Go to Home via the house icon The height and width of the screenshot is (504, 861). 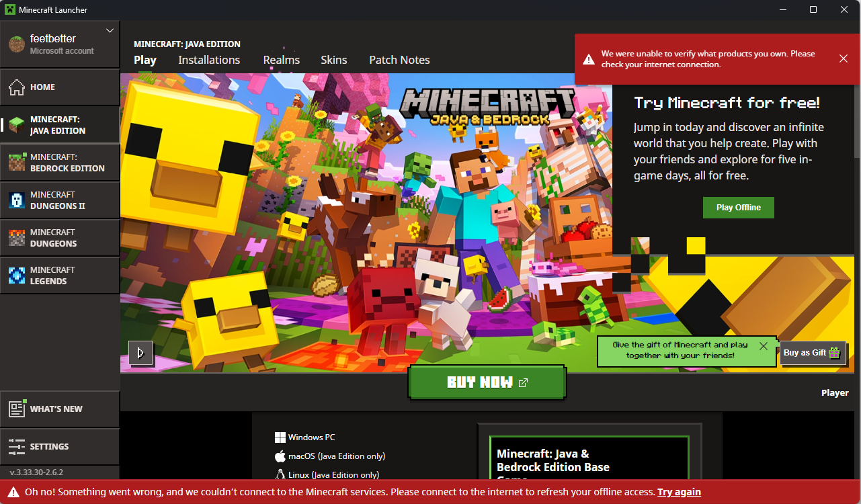coord(17,87)
